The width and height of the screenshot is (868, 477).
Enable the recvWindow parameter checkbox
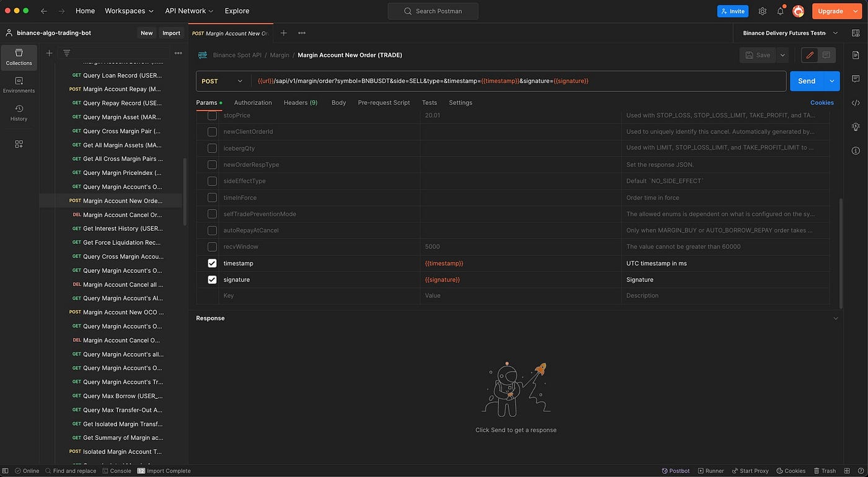(212, 247)
